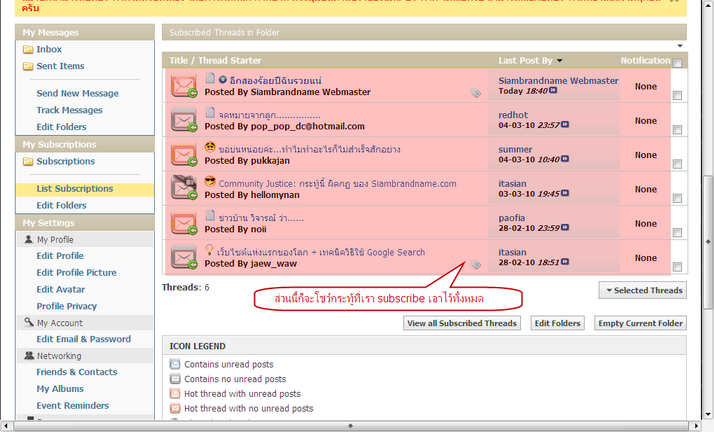Click the thread status icon for hellomynan's thread
The height and width of the screenshot is (432, 714).
[x=183, y=188]
